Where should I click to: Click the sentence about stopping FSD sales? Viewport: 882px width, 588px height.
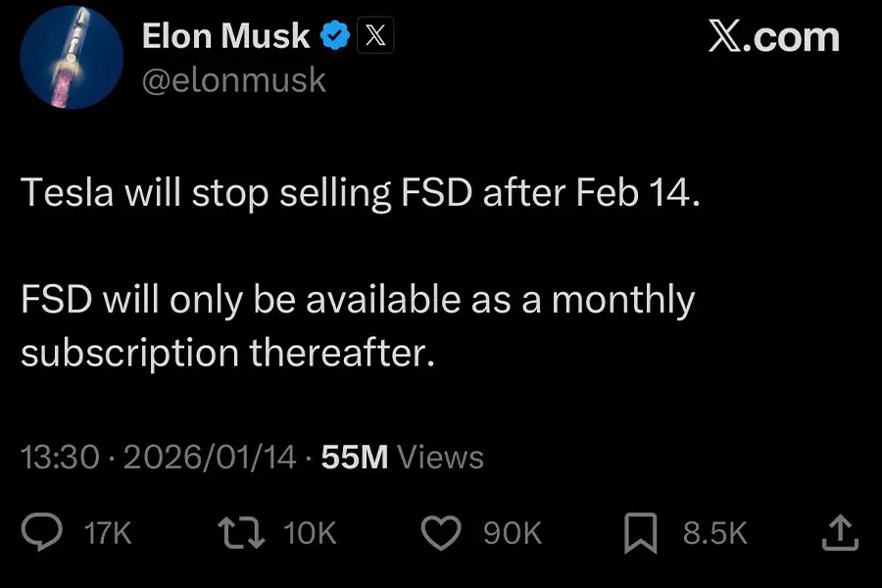361,193
